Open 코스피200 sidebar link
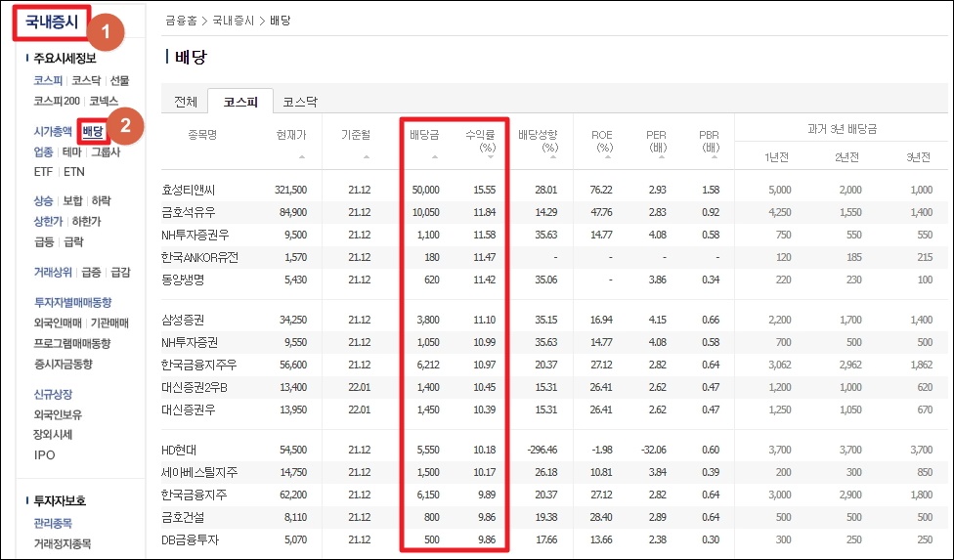The height and width of the screenshot is (560, 954). 57,101
